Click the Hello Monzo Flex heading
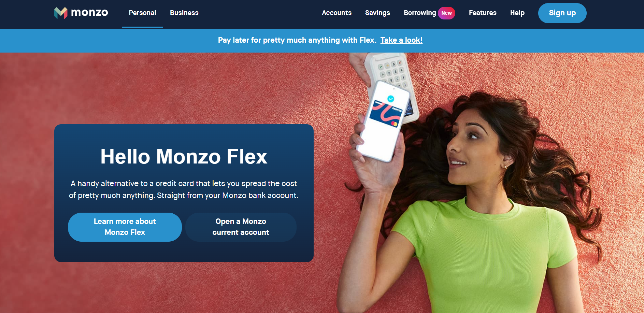Screen dimensions: 644x313 (184, 157)
